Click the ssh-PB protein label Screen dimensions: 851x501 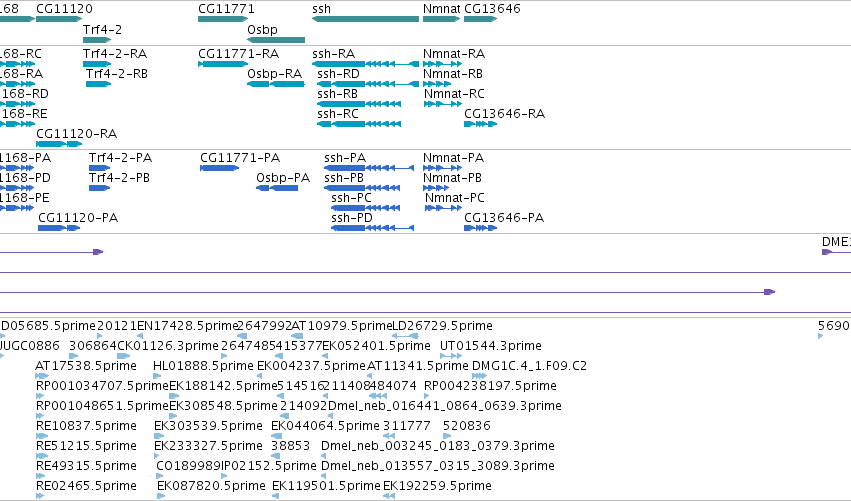coord(344,178)
